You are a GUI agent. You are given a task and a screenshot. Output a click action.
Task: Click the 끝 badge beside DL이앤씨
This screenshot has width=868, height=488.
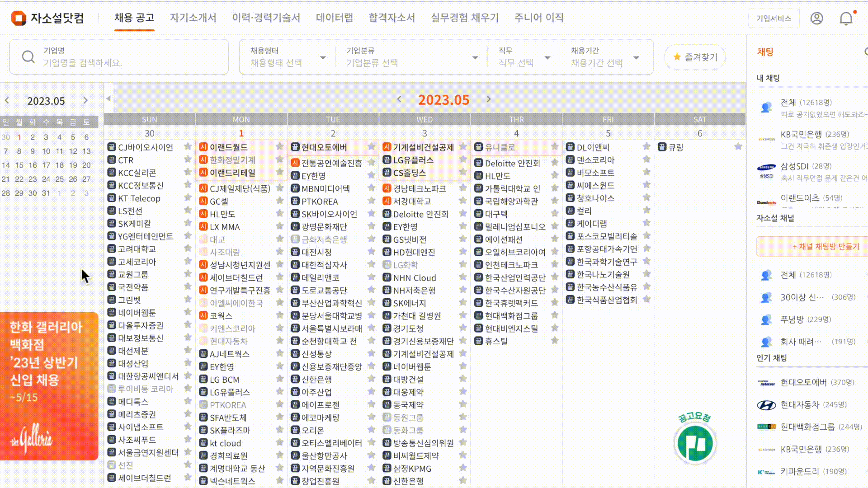click(x=570, y=147)
